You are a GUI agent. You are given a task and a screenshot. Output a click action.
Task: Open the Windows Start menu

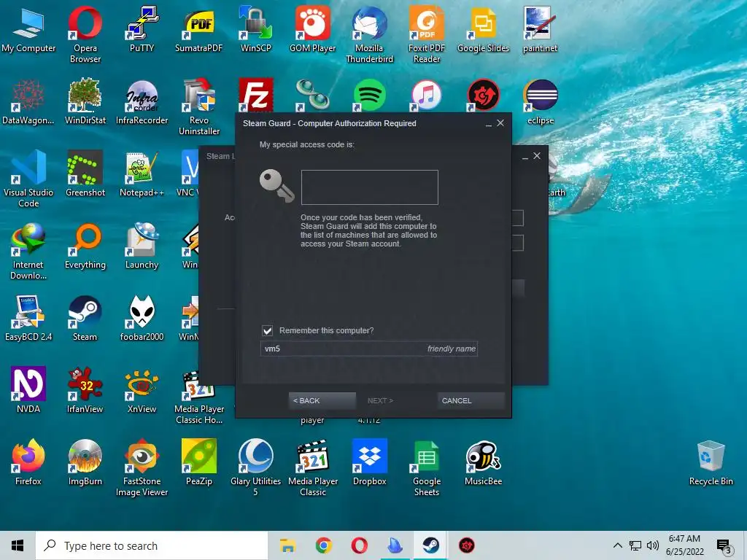point(18,545)
